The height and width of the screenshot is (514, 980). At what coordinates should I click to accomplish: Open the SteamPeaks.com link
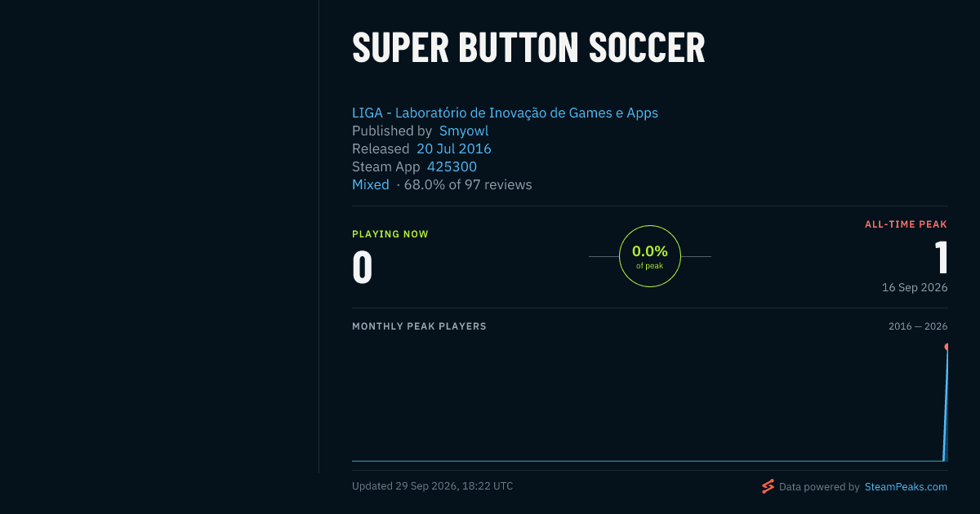906,486
